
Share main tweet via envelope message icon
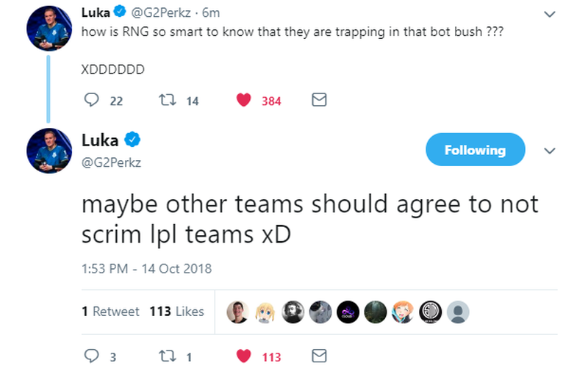click(x=319, y=356)
